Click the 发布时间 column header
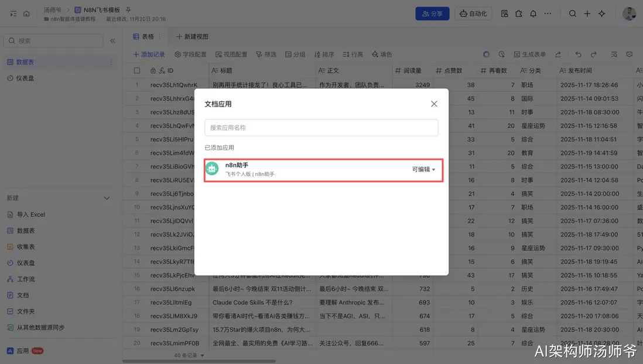Screen dimensions: 643x364 594,70
